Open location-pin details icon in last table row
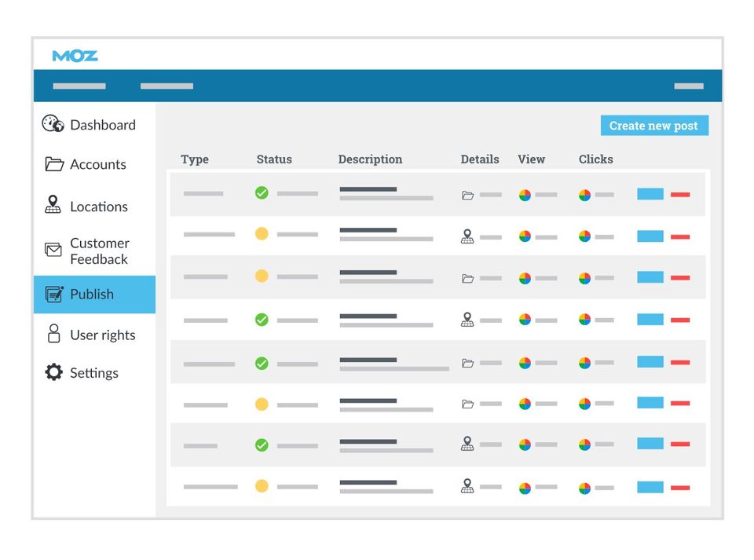754x560 pixels. point(467,485)
